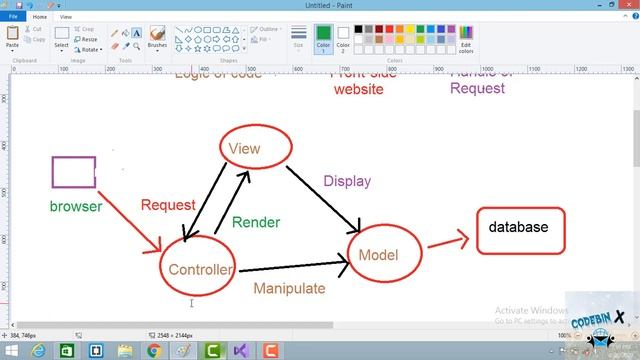The image size is (640, 360).
Task: Pick the Oval callout shape
Action: pos(226,49)
